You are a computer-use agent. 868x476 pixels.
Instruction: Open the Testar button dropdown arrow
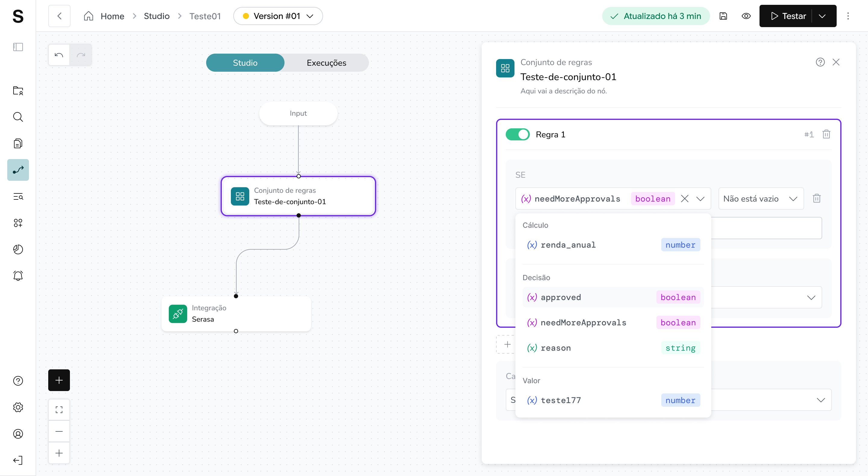pyautogui.click(x=822, y=16)
